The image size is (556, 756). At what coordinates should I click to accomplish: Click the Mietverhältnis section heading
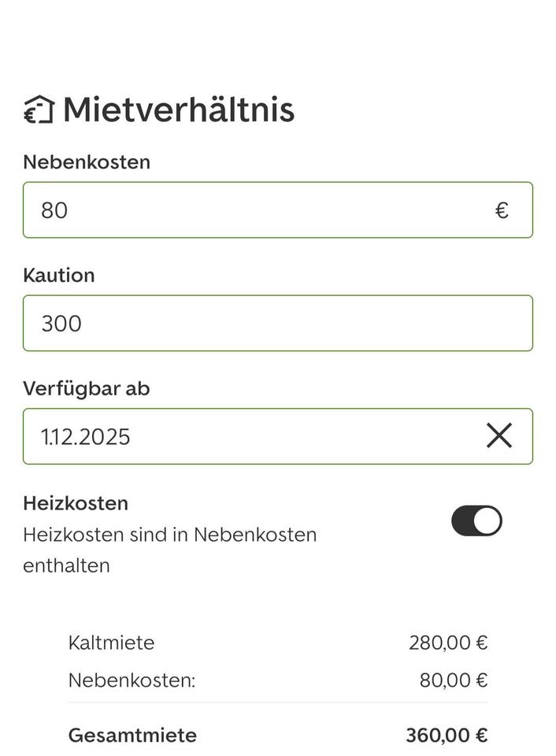178,109
